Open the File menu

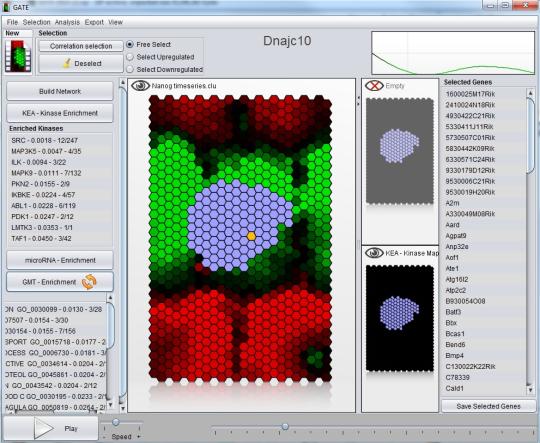click(12, 22)
